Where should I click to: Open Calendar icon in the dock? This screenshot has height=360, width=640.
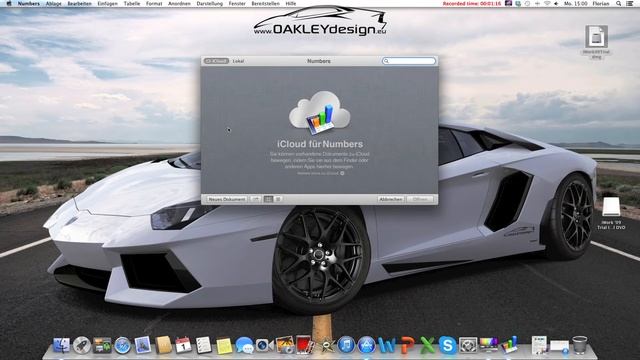tap(183, 345)
